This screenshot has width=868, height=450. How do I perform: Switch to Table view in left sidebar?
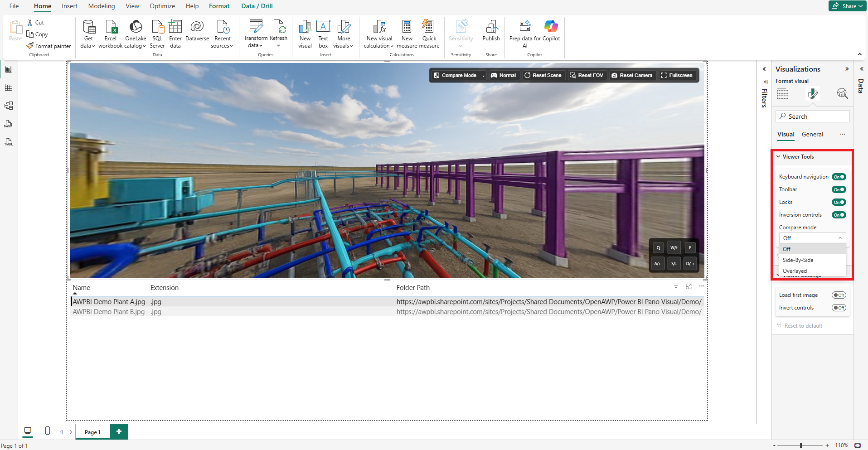9,87
